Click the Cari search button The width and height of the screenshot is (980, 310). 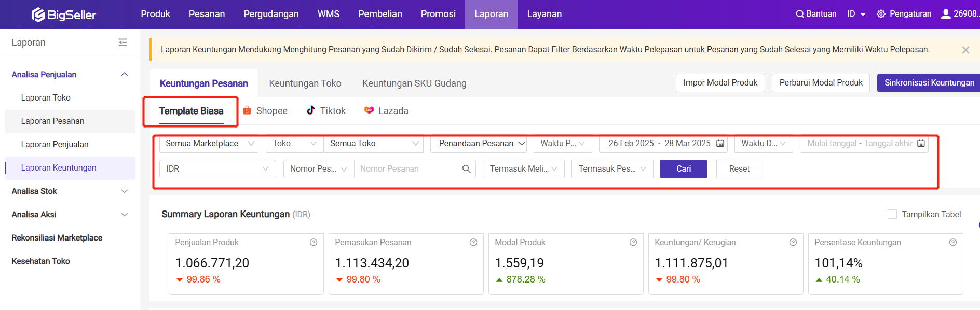coord(683,169)
